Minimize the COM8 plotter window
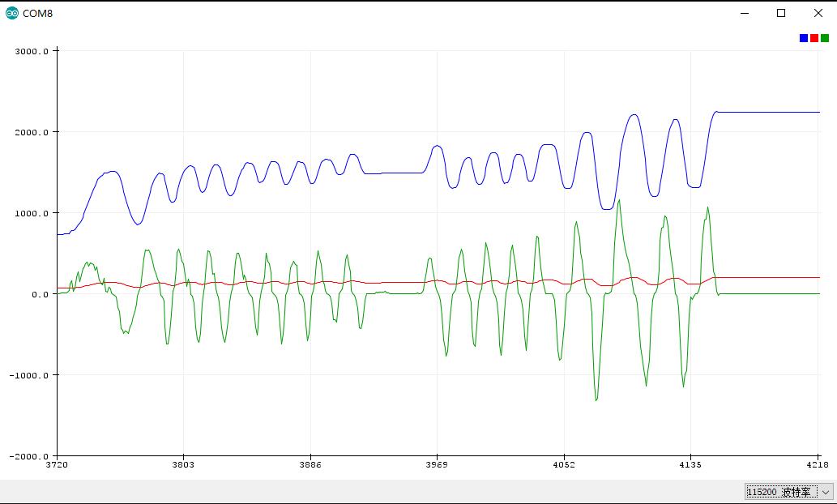The height and width of the screenshot is (504, 837). [745, 13]
